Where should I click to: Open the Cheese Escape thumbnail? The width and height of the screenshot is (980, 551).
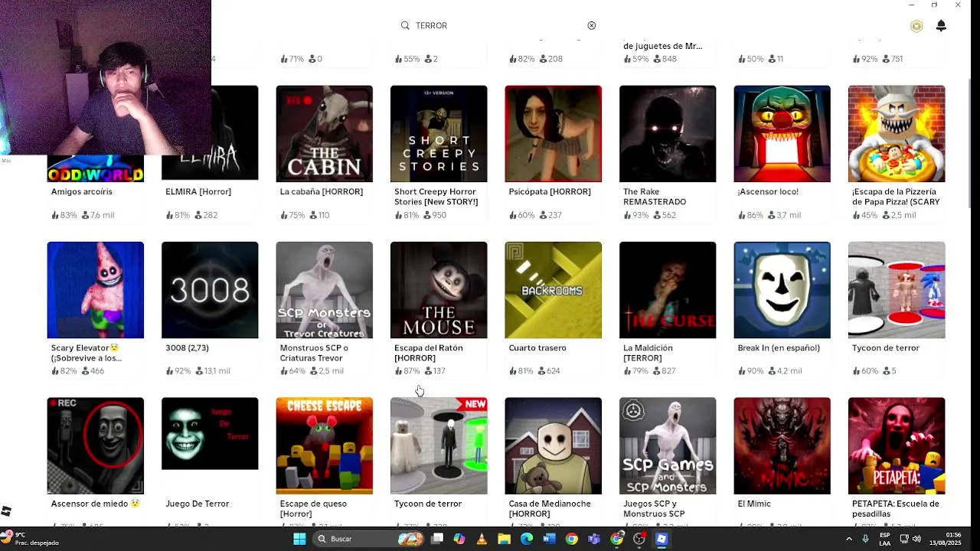(324, 445)
